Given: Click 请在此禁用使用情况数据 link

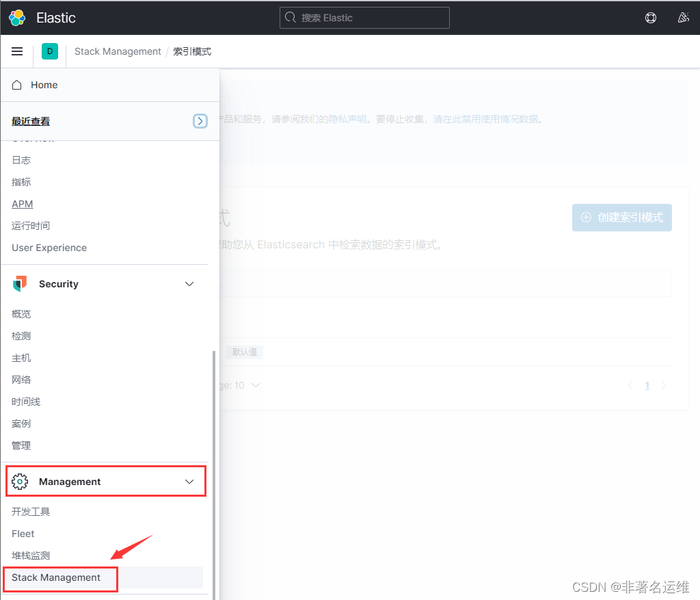Looking at the screenshot, I should click(485, 119).
